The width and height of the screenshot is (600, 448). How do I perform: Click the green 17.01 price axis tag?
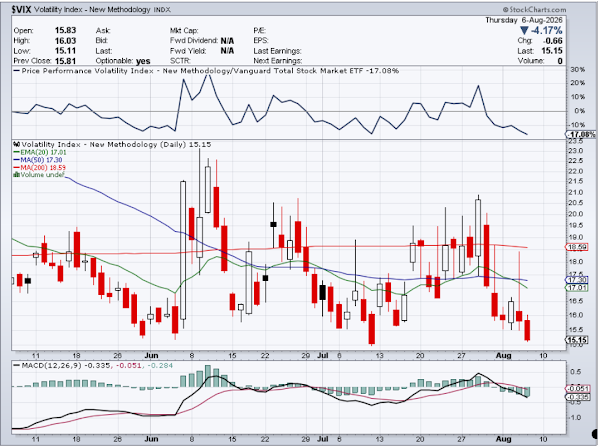pos(577,288)
